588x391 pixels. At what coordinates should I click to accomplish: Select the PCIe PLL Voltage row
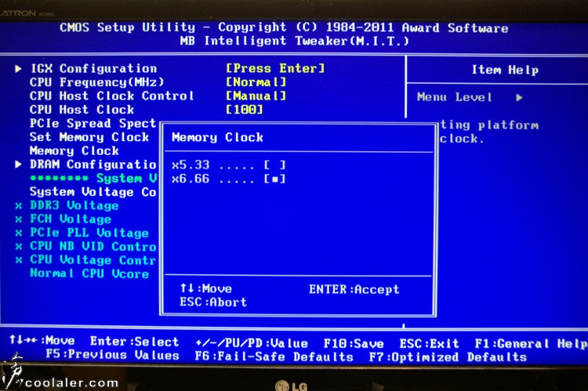(x=89, y=233)
